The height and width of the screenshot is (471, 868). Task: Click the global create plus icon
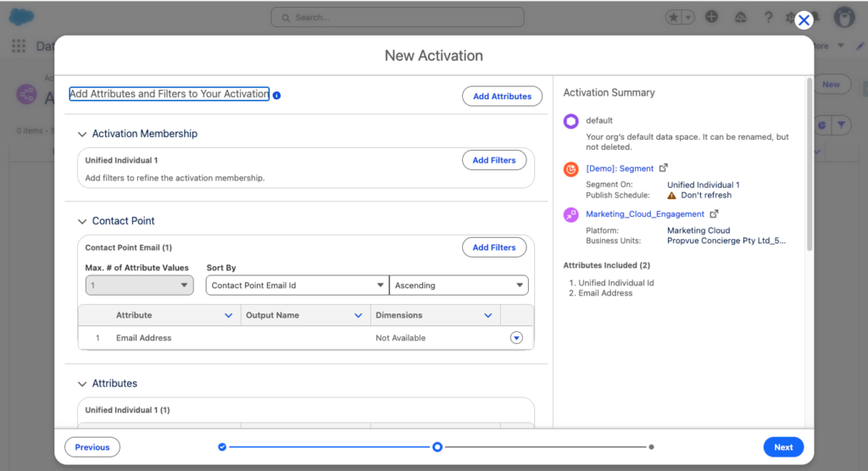[x=712, y=17]
